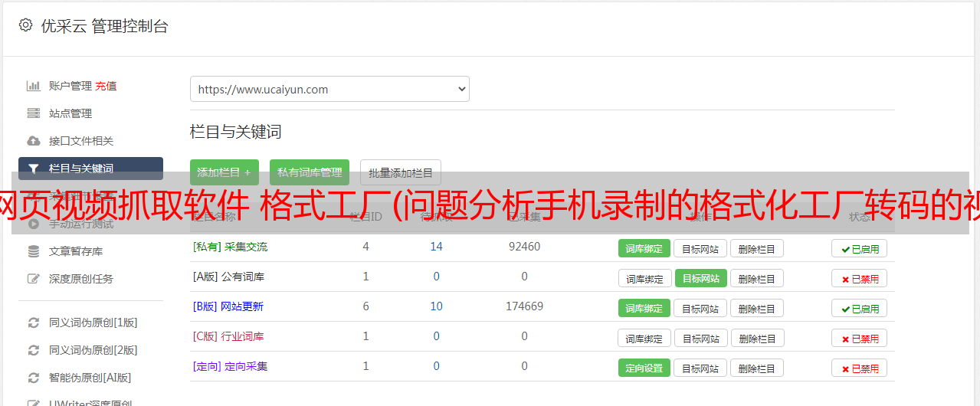Click column ID 4 in 采集交流 row

pos(365,247)
